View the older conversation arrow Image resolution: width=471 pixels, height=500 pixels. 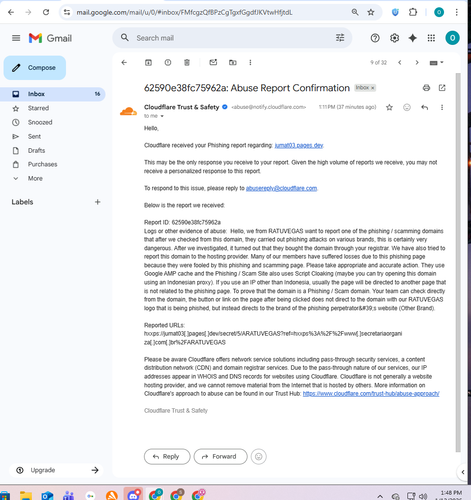click(x=417, y=62)
